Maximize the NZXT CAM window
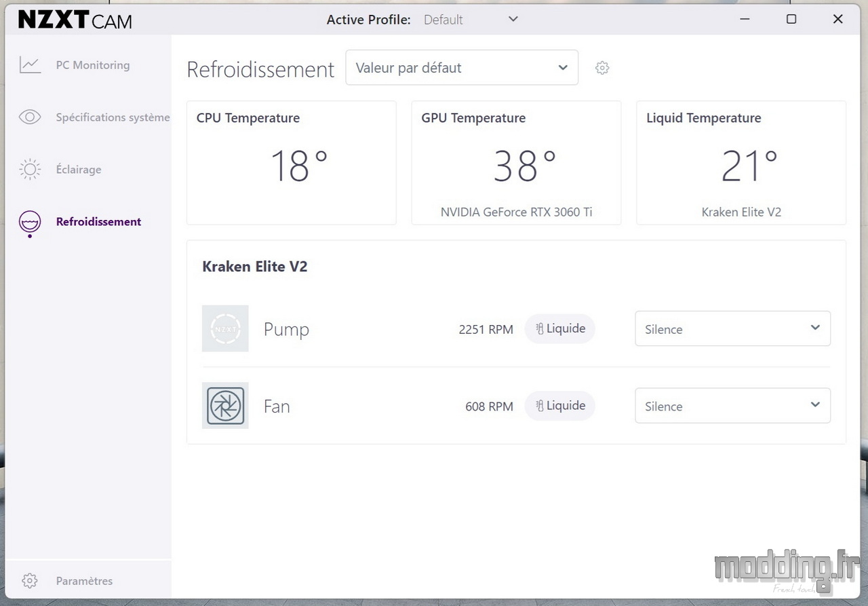 coord(791,19)
